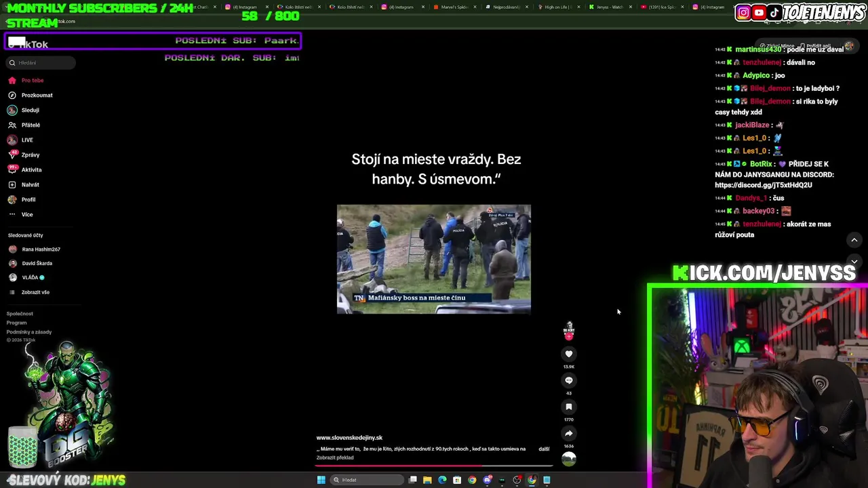Open File Explorer from the taskbar
868x488 pixels.
pos(427,480)
